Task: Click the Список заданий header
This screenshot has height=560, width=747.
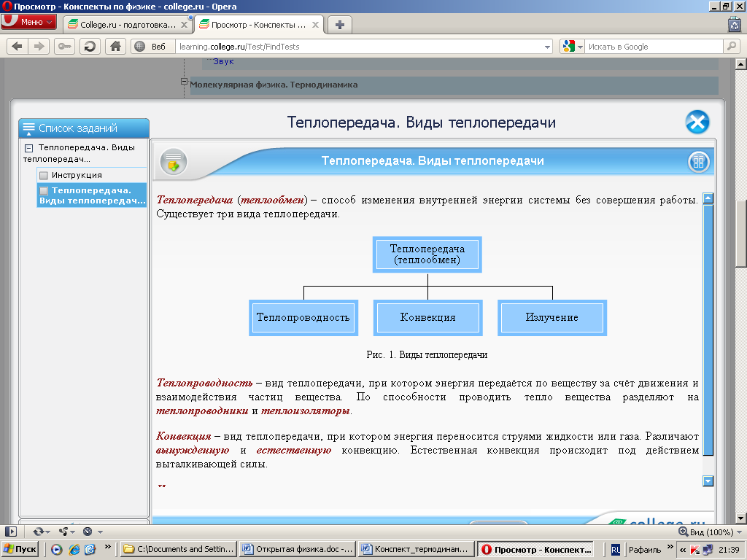Action: click(84, 128)
